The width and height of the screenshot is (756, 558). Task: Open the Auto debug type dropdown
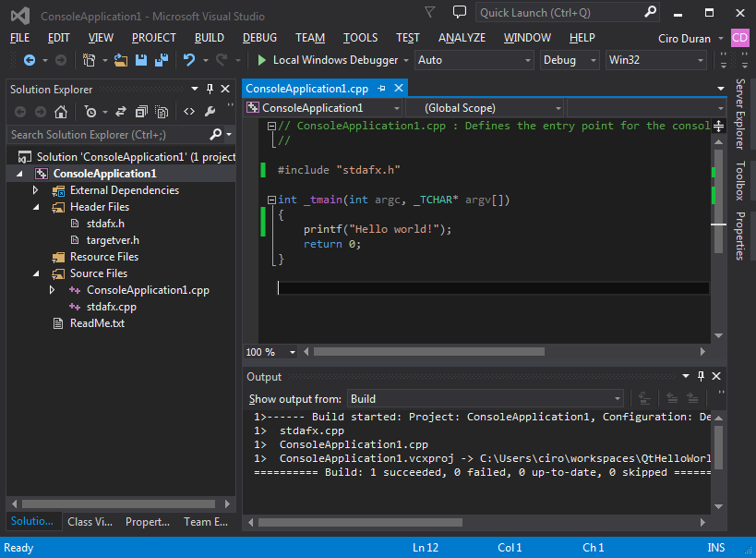click(474, 60)
